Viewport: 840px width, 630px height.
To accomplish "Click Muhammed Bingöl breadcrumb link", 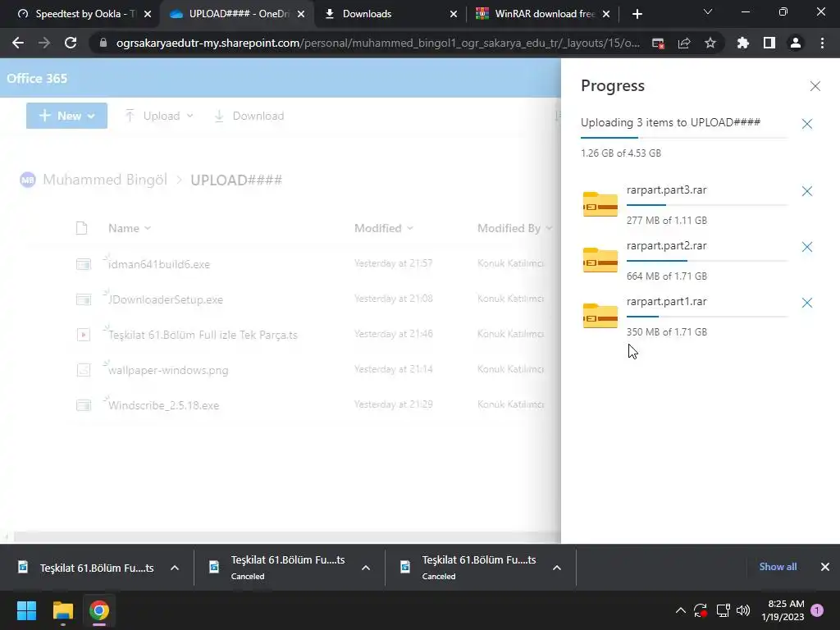I will click(x=105, y=180).
